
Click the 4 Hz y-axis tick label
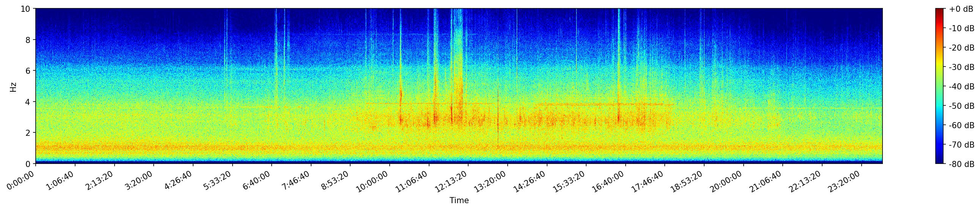pos(28,102)
